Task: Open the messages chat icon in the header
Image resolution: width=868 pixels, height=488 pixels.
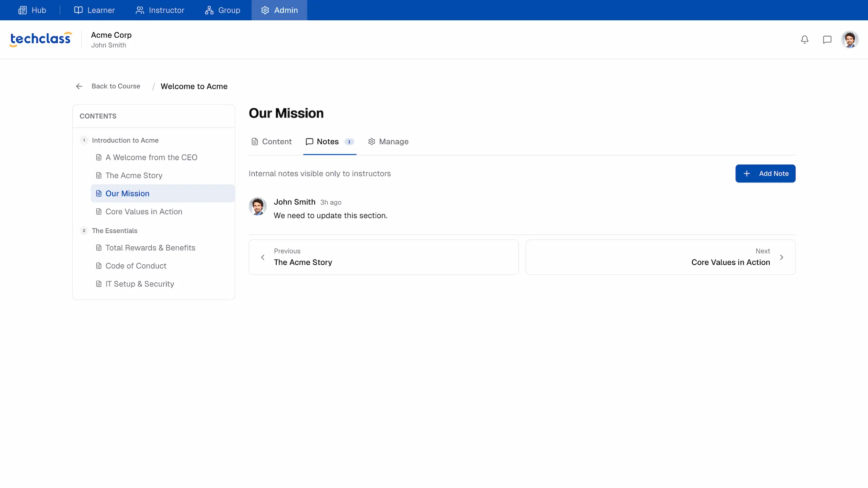Action: tap(827, 39)
